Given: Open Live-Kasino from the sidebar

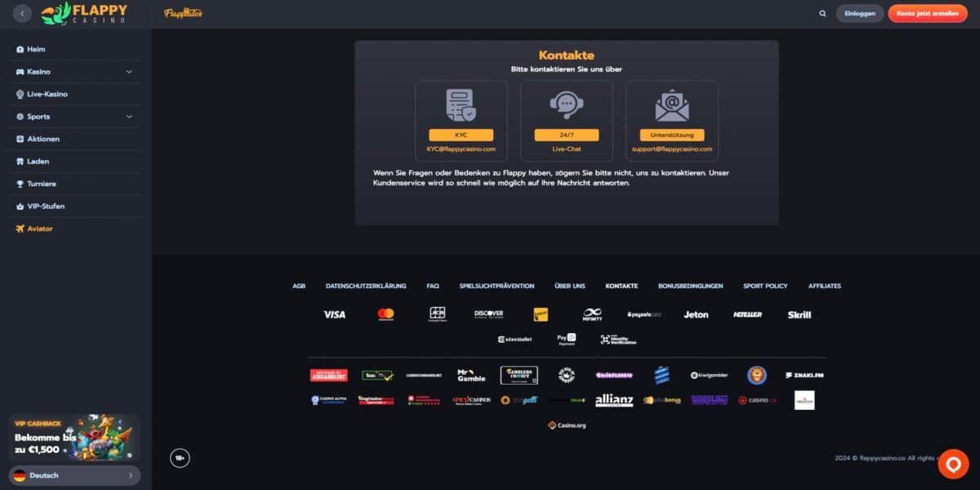Looking at the screenshot, I should pos(47,94).
